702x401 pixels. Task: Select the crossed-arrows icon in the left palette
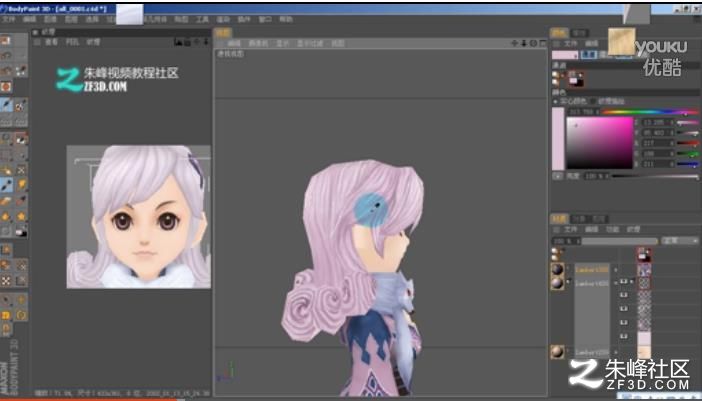point(6,281)
